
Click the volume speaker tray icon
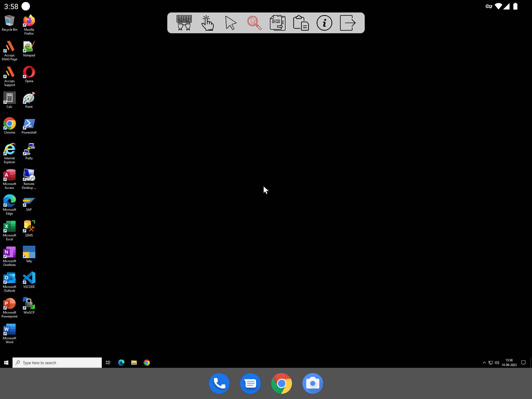point(497,363)
